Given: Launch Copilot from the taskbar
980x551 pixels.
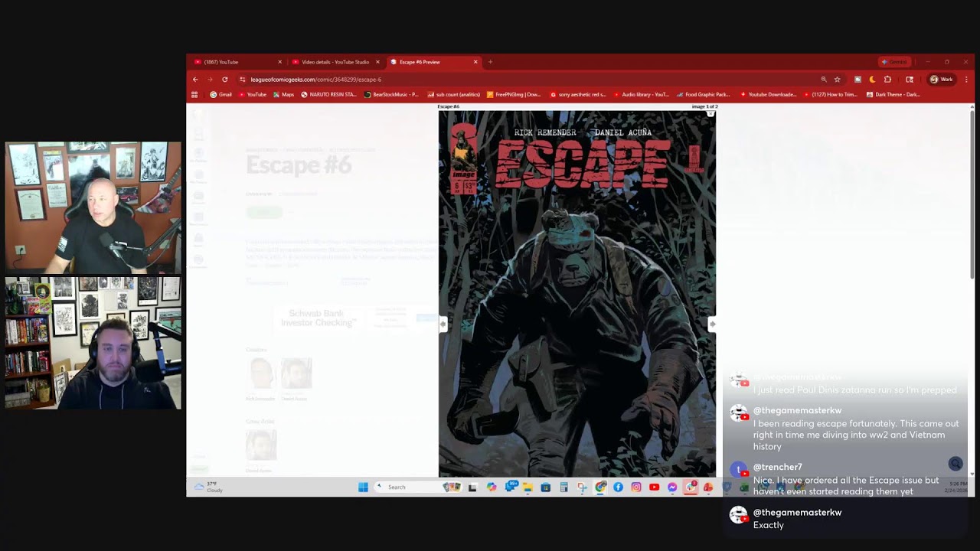Looking at the screenshot, I should click(x=492, y=487).
